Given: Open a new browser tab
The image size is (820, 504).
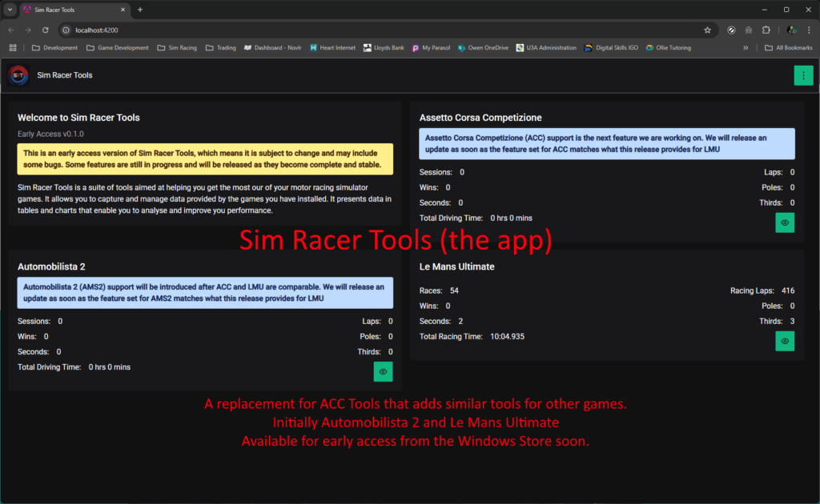Looking at the screenshot, I should coord(140,10).
